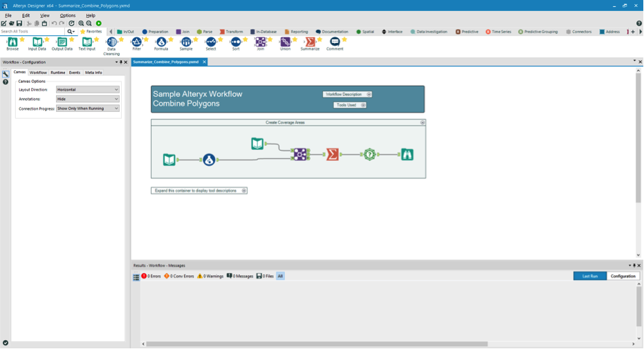The height and width of the screenshot is (349, 644).
Task: Switch to the Runtime tab
Action: tap(58, 73)
